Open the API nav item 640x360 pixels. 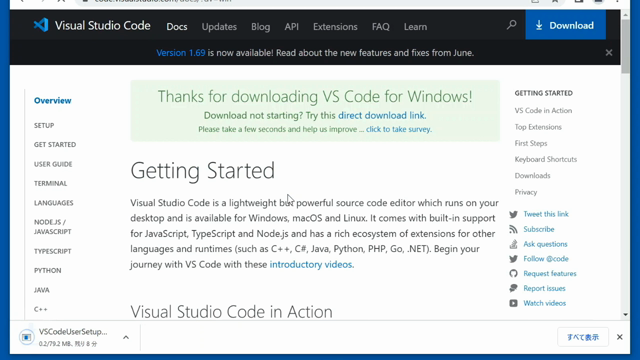click(x=291, y=27)
